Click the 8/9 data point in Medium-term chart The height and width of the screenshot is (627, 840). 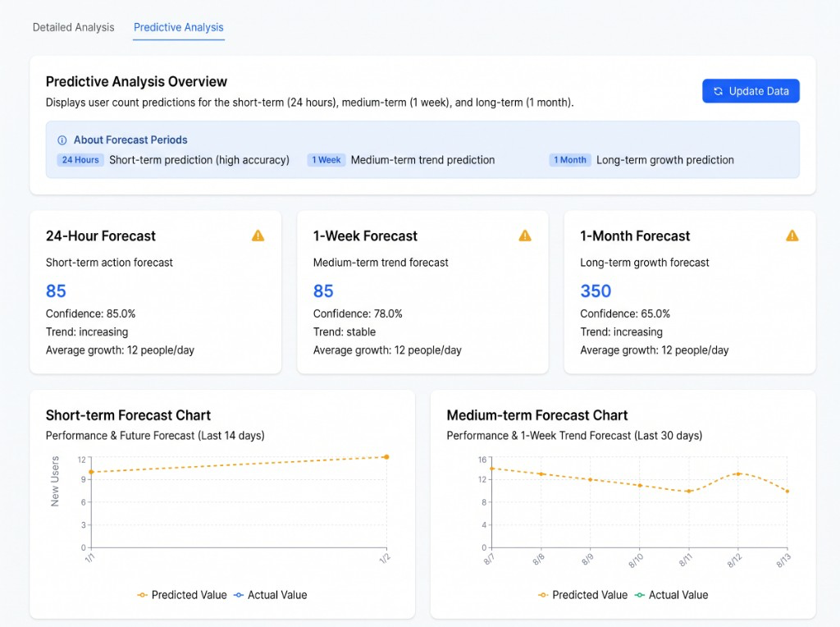[x=591, y=480]
